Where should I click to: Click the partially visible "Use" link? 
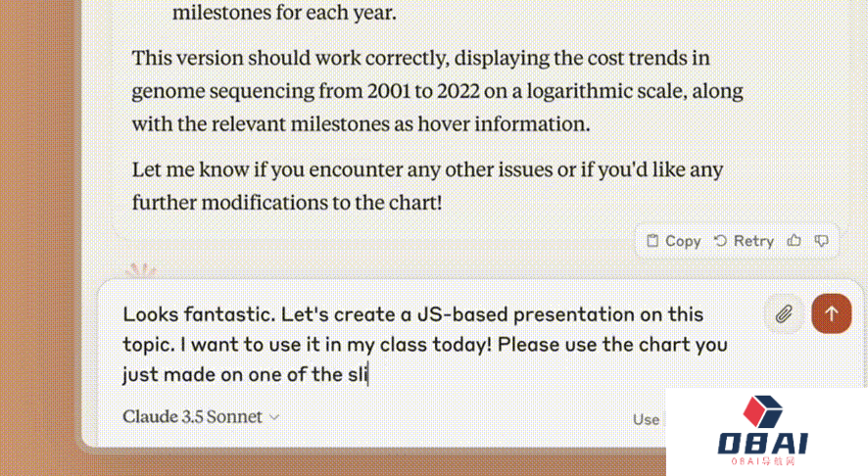point(646,419)
